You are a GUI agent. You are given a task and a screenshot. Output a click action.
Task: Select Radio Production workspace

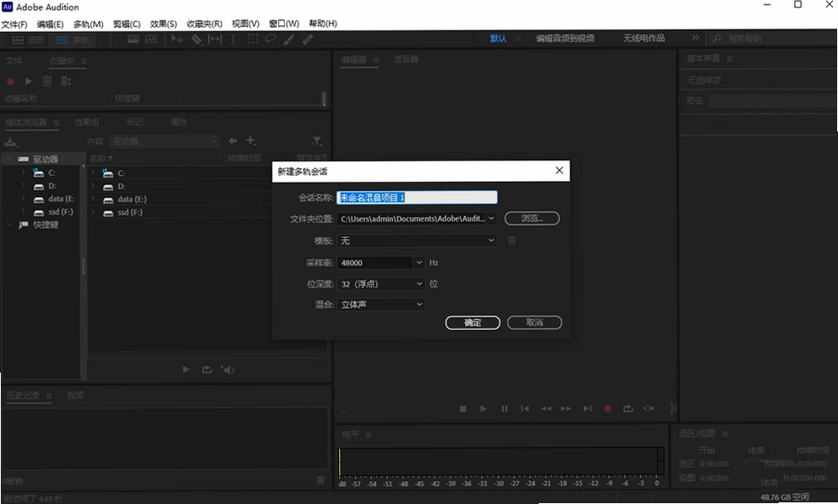644,39
